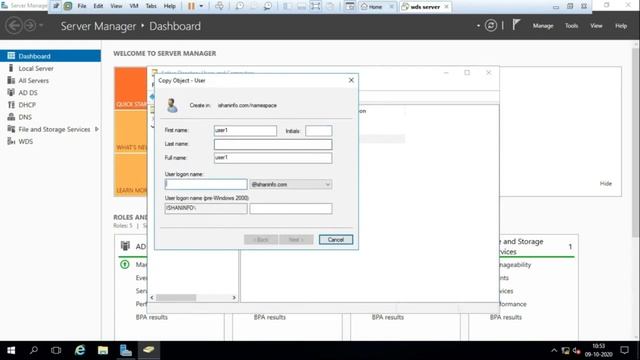Open the dropdown next to pause button
Viewport: 640px width, 360px height.
pos(201,6)
